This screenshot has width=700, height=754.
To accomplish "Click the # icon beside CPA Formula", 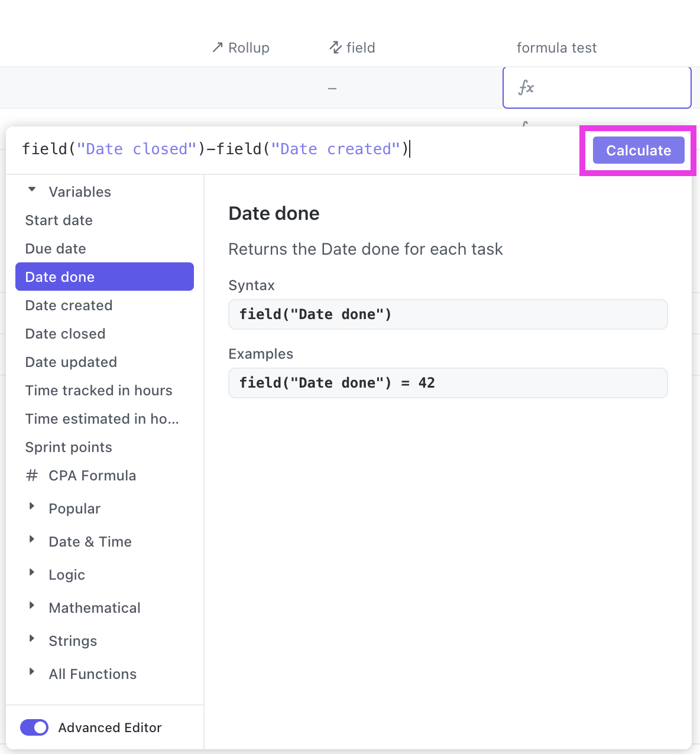I will pos(31,475).
